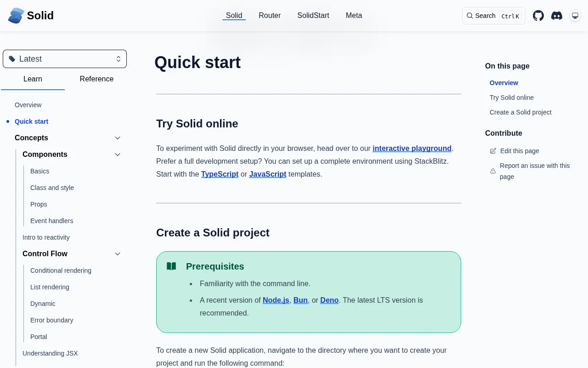
Task: Open the Discord community icon
Action: click(x=557, y=16)
